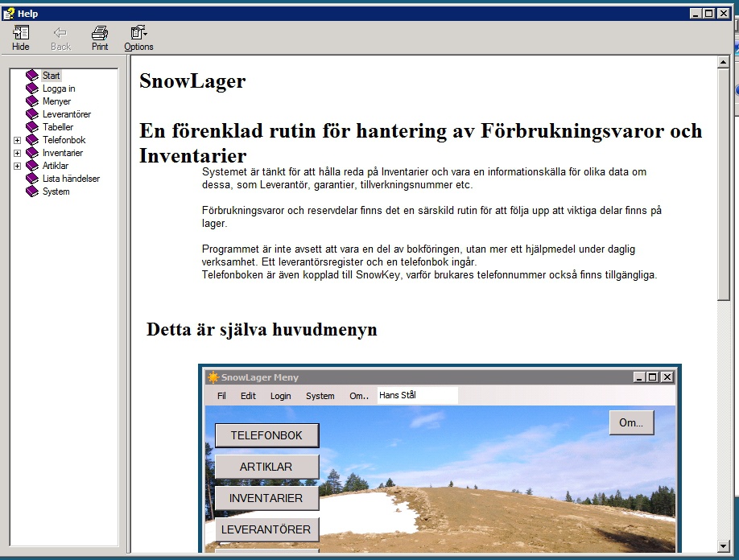The width and height of the screenshot is (739, 560).
Task: Click the book icon beside Start
Action: pos(32,76)
